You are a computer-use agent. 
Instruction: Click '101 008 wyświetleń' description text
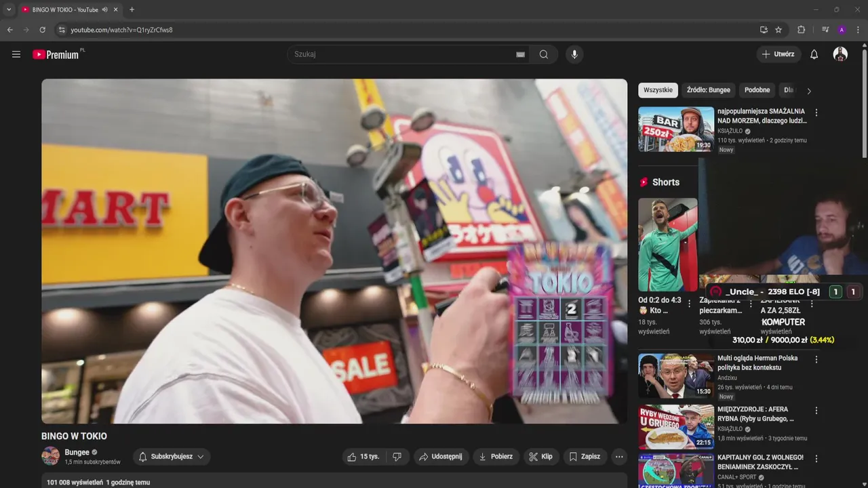[x=75, y=483]
